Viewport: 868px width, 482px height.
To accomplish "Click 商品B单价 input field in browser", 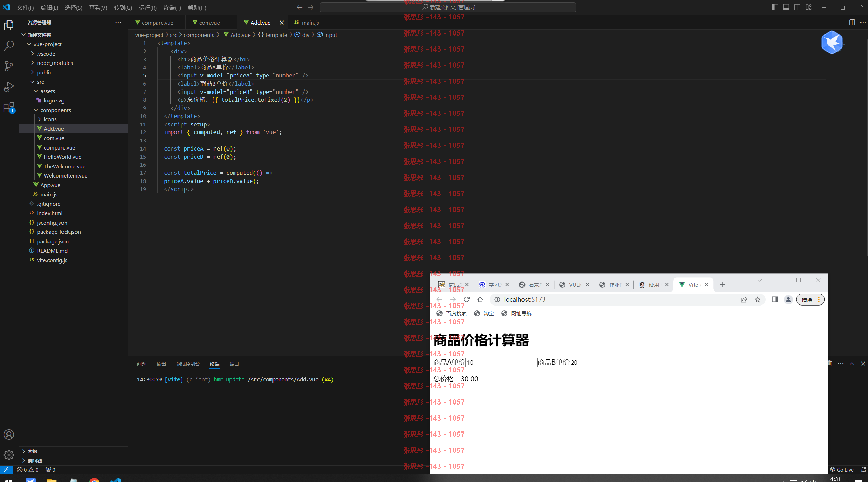I will (x=606, y=363).
